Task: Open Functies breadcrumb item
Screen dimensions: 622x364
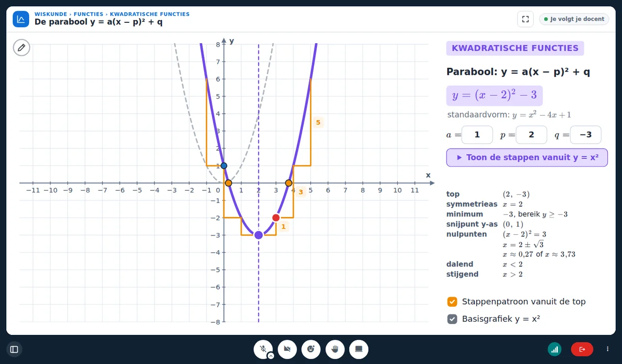Action: pos(89,14)
